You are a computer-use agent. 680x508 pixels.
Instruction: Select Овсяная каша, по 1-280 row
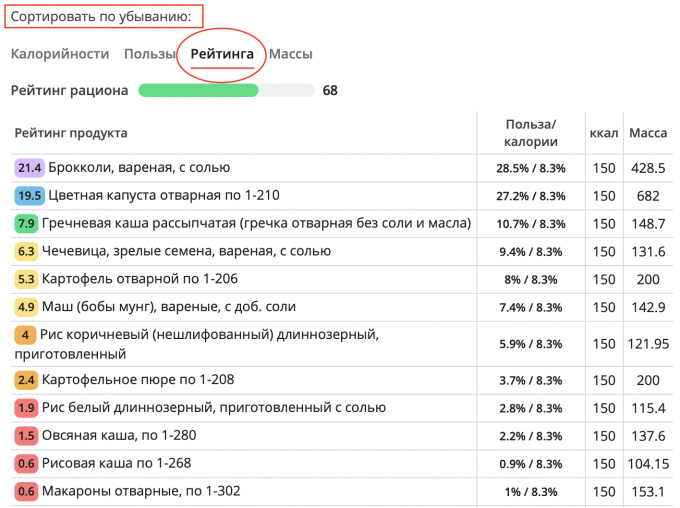pyautogui.click(x=118, y=436)
